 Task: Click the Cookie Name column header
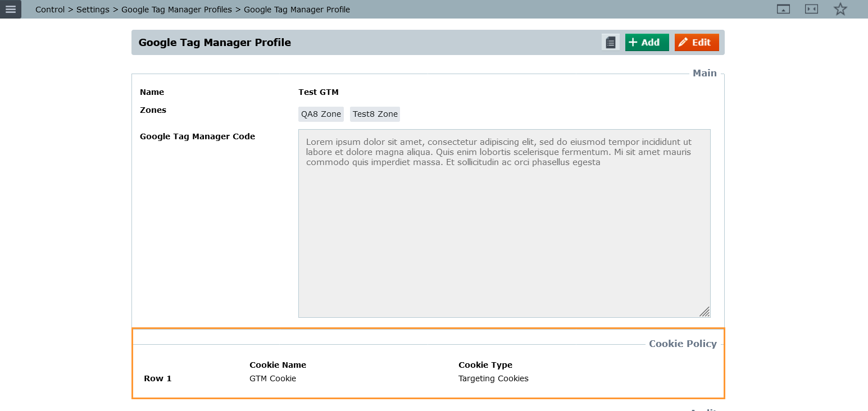pyautogui.click(x=278, y=365)
